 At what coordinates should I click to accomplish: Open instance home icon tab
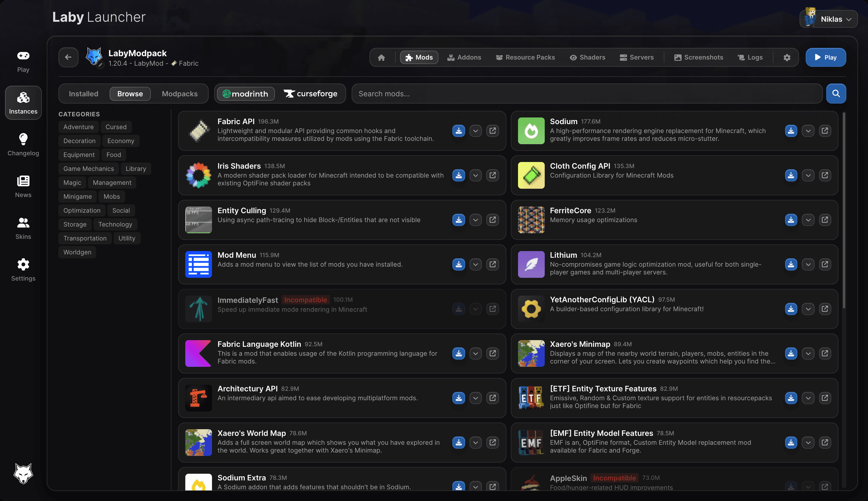tap(381, 57)
